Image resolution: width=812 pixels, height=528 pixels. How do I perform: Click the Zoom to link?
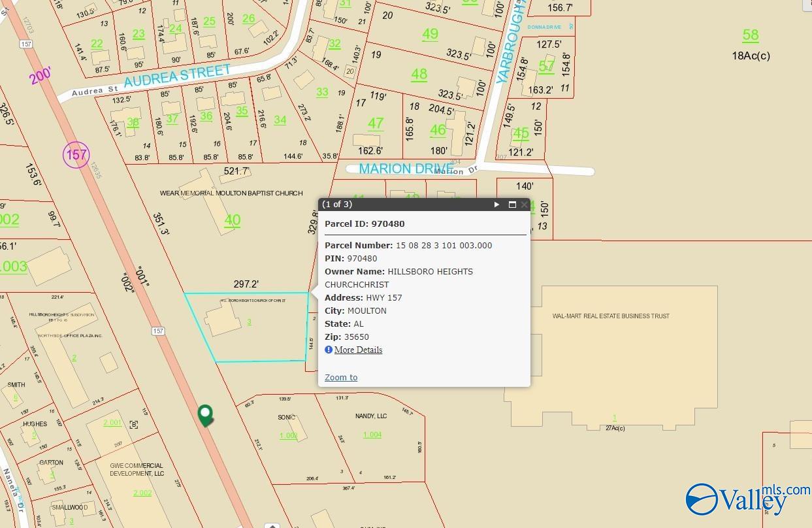tap(341, 378)
